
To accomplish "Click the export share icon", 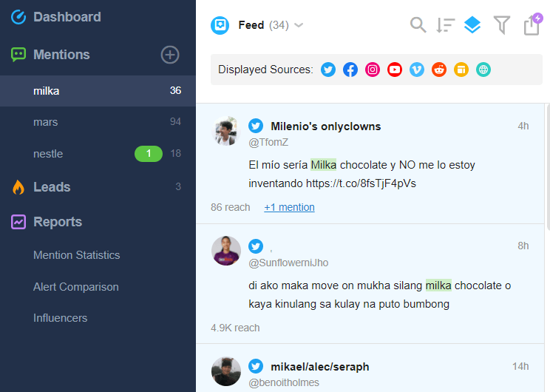I will [532, 26].
